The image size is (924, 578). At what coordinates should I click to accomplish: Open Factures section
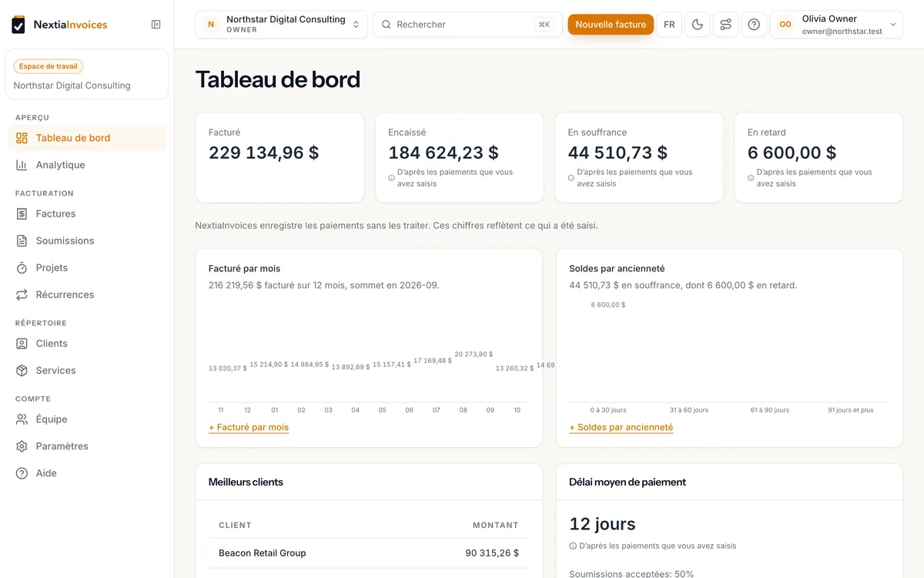(87, 213)
